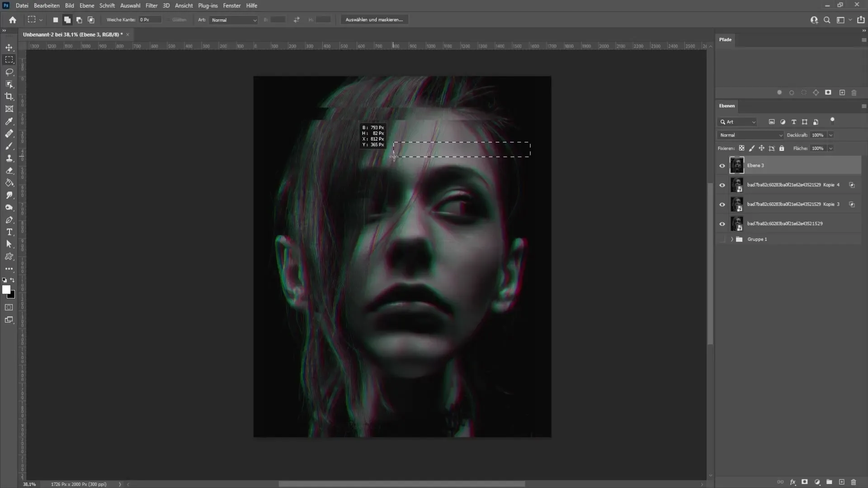This screenshot has width=868, height=488.
Task: Enable Add to Selection mode
Action: 67,20
